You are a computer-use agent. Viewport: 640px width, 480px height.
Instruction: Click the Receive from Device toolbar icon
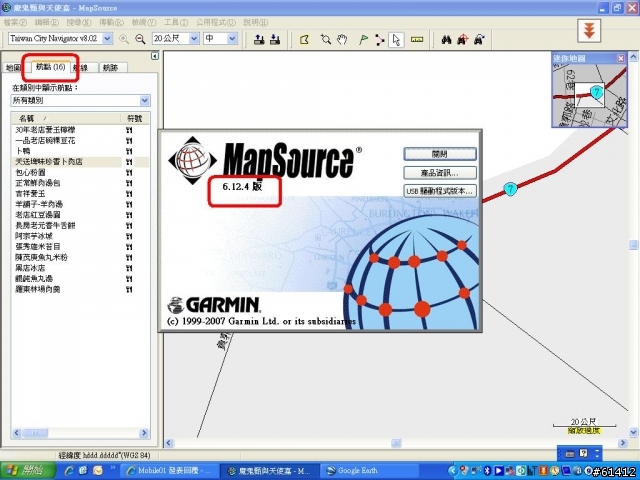tap(275, 39)
